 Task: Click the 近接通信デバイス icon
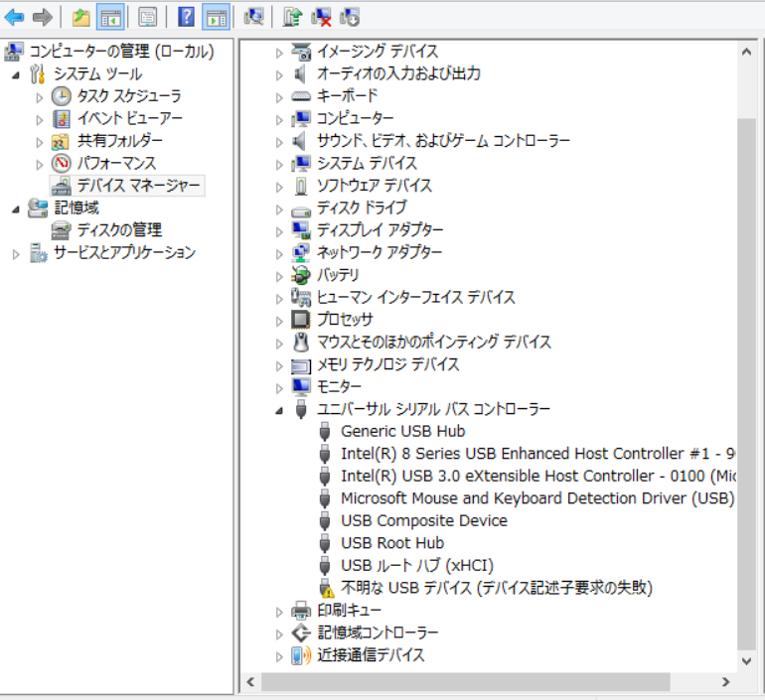(301, 655)
